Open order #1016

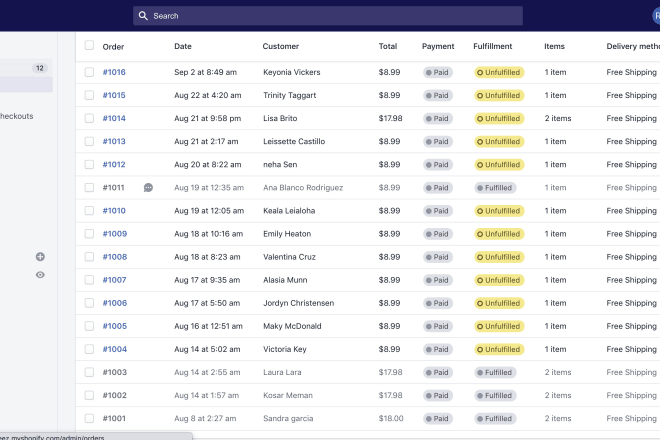click(114, 72)
